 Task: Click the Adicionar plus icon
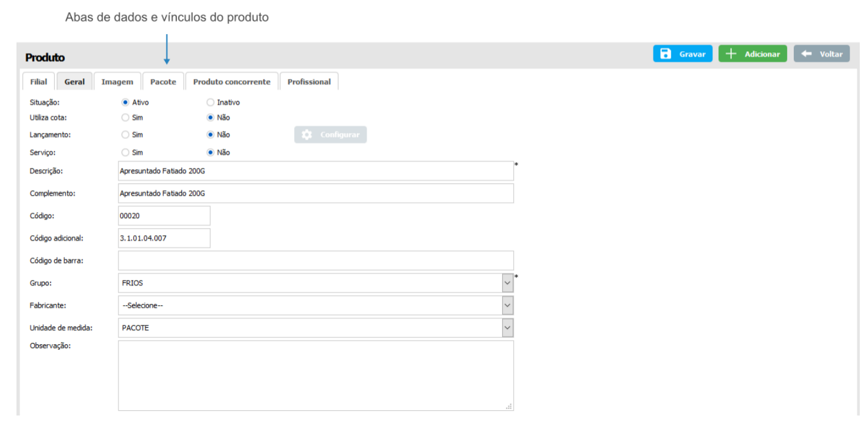[x=731, y=54]
